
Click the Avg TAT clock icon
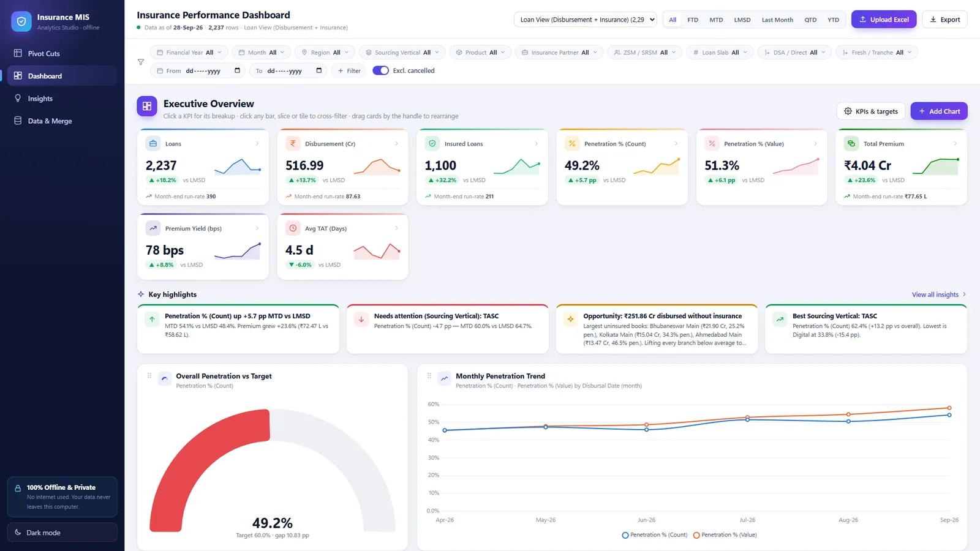293,228
